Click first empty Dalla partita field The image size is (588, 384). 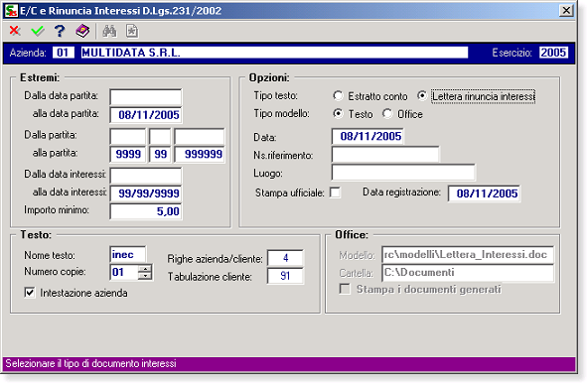128,136
